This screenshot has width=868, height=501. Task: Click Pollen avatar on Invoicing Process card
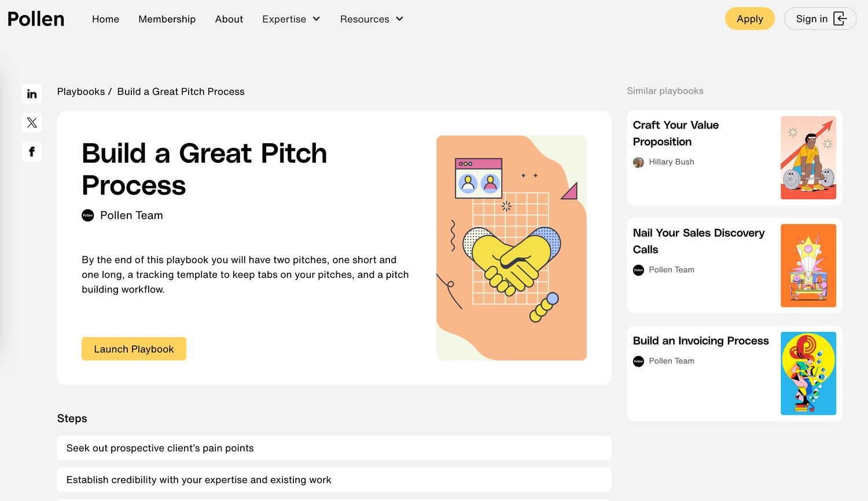[x=638, y=361]
